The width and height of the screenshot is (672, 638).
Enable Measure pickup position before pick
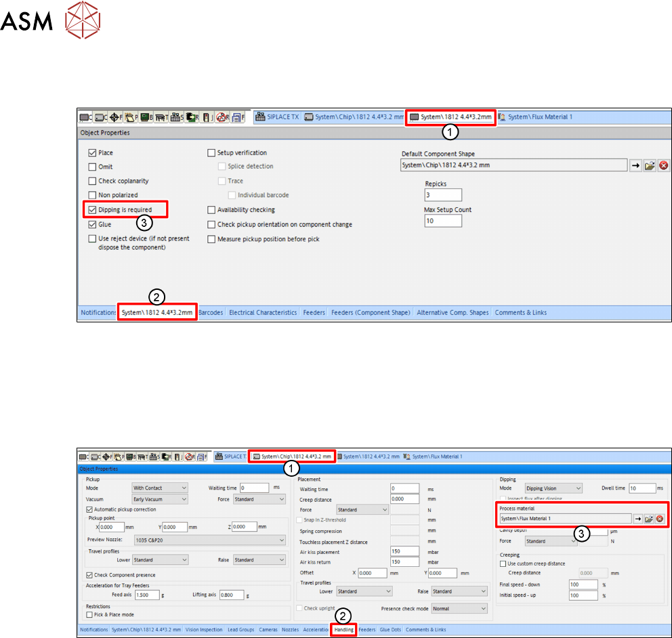pyautogui.click(x=211, y=240)
